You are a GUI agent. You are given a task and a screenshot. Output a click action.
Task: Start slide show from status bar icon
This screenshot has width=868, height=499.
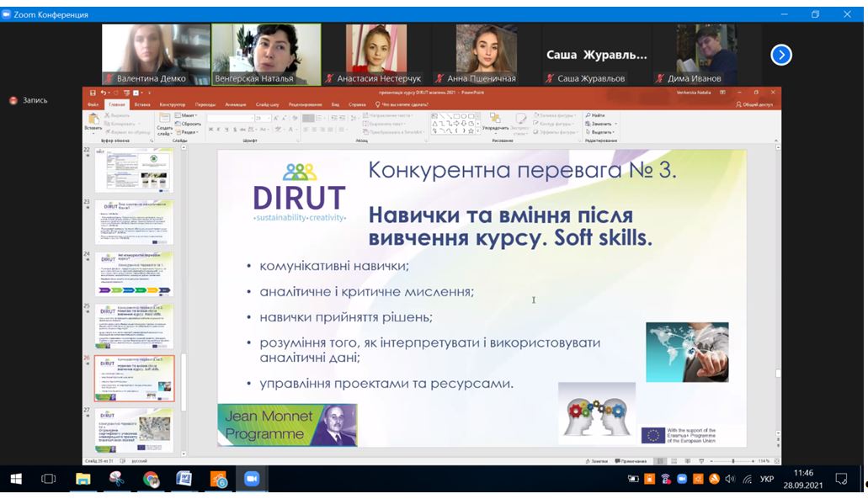[701, 461]
